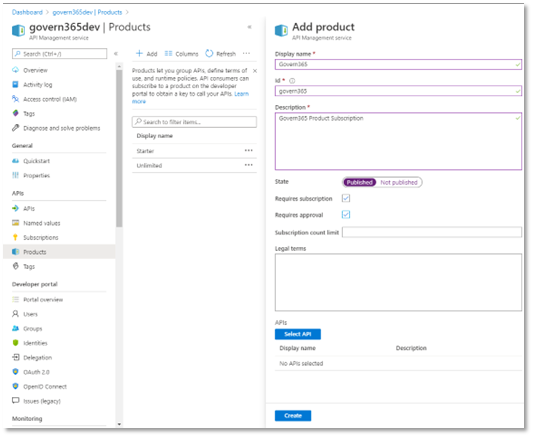The height and width of the screenshot is (437, 533).
Task: Toggle Requires approval checkbox
Action: [x=346, y=215]
